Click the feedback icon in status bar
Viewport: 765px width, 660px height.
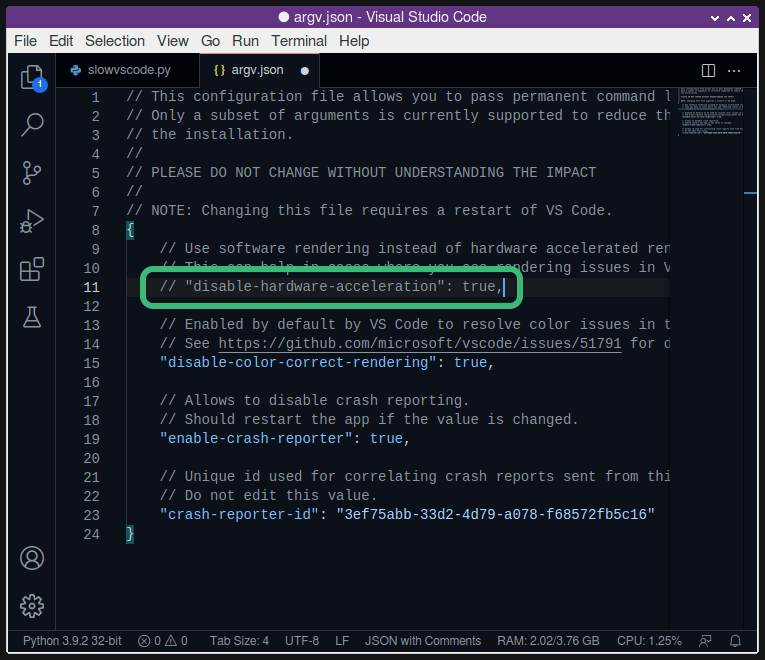click(705, 641)
